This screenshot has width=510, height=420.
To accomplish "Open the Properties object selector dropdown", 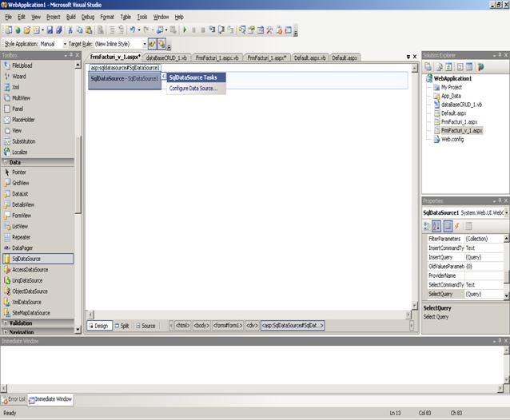I will [507, 212].
